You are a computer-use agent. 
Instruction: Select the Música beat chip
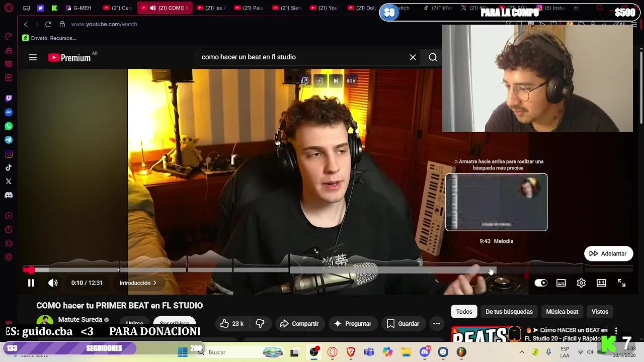tap(562, 312)
